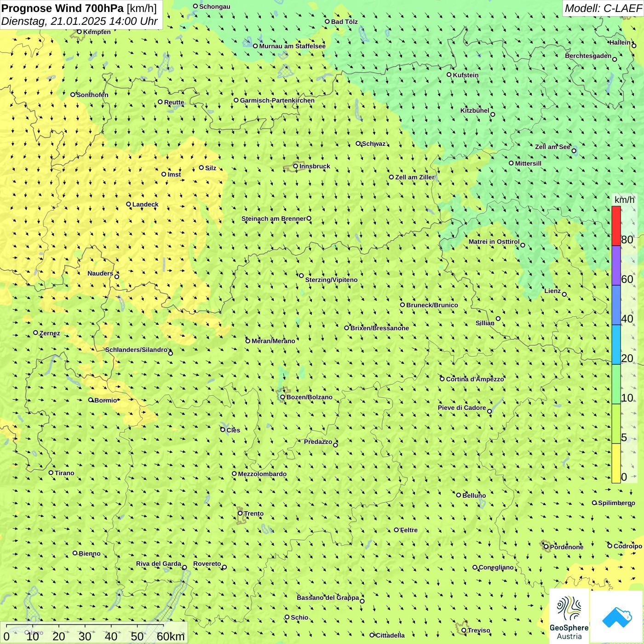Select the red 80 km/h legend color
The height and width of the screenshot is (644, 644).
tap(616, 226)
